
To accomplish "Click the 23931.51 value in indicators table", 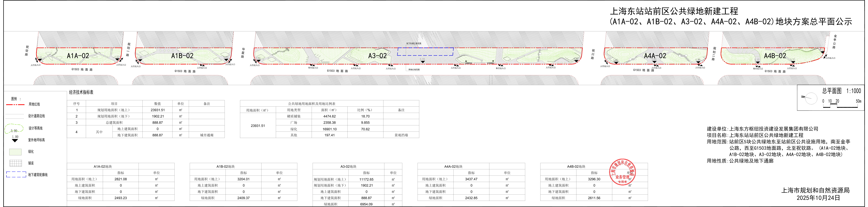I will pos(158,110).
